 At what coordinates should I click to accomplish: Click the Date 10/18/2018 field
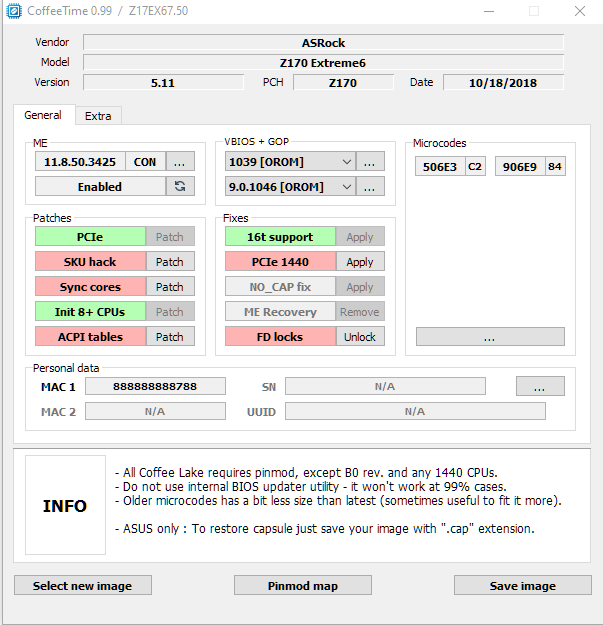tap(503, 83)
